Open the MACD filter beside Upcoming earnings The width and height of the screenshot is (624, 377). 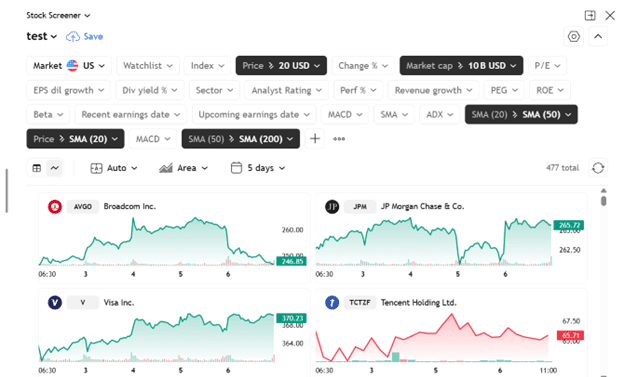[x=345, y=115]
